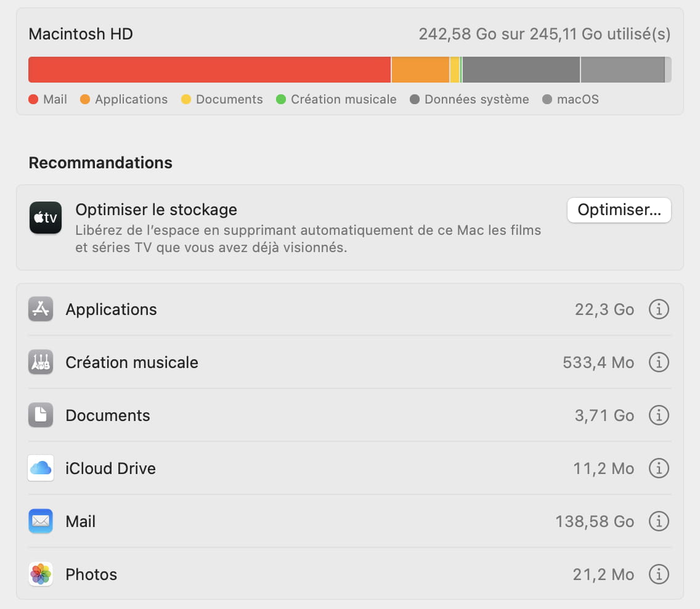Select the Mail row in storage list
Screen dimensions: 700x609
[x=308, y=521]
